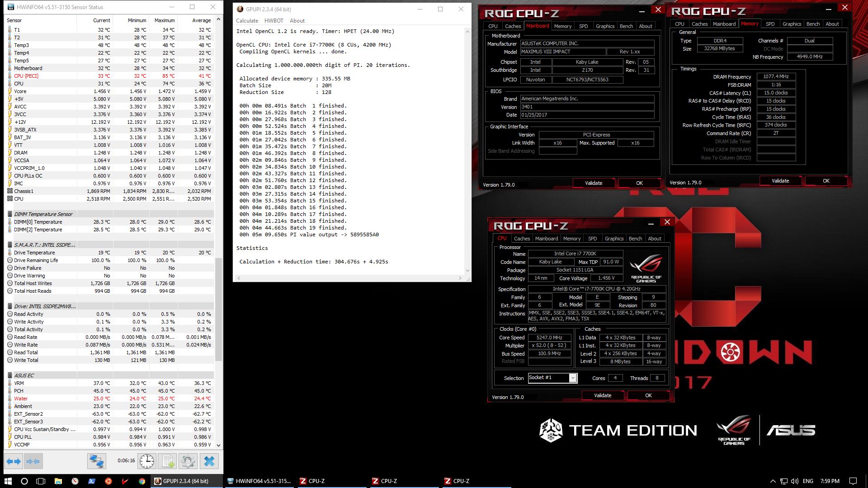
Task: Click HWiNFO vertical scrollbar thumb
Action: coord(219,310)
